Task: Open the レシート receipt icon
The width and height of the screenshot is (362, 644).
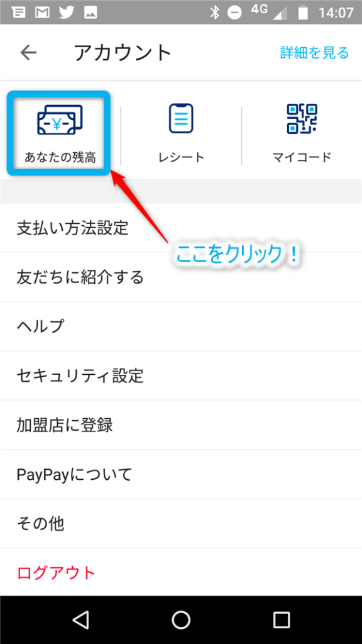Action: (181, 118)
